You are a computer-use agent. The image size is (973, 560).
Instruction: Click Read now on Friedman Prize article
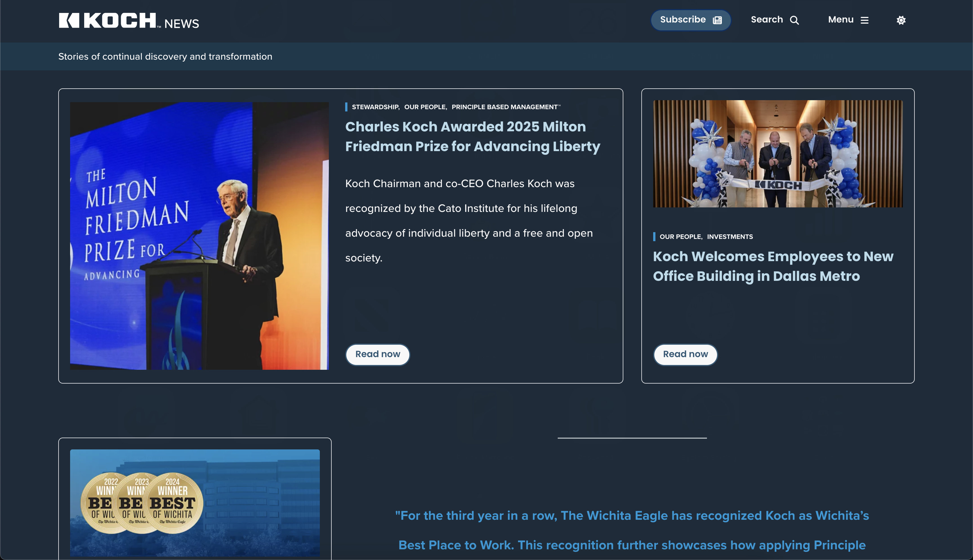(378, 354)
